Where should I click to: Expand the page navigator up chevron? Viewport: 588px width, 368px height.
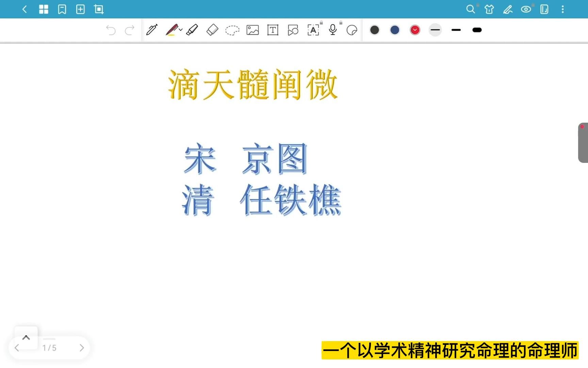tap(26, 338)
